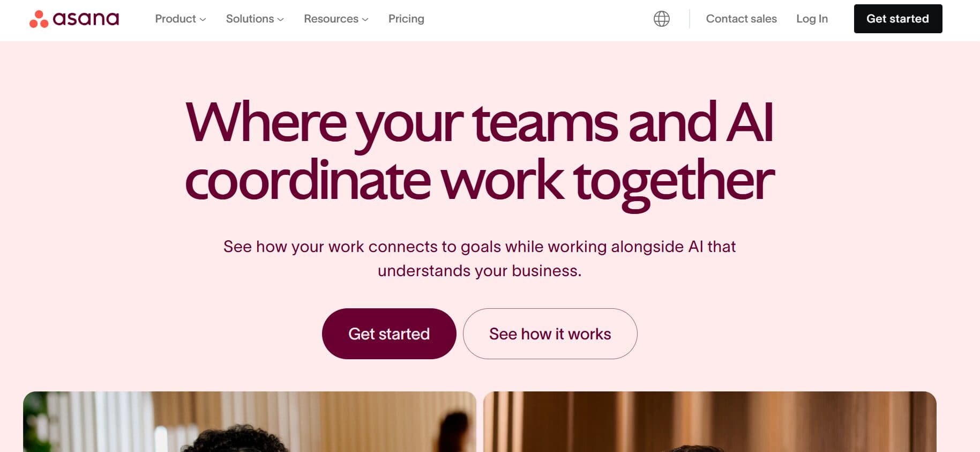Click the black Get started button
The width and height of the screenshot is (980, 452).
point(897,18)
